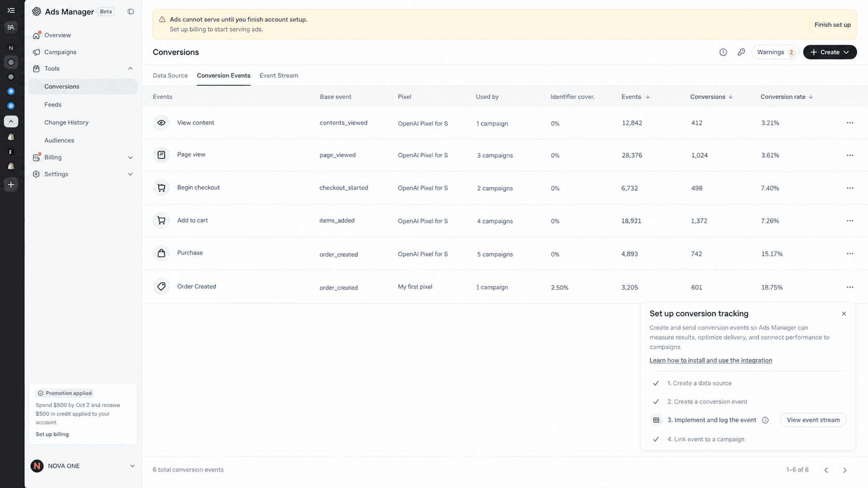This screenshot has height=488, width=868.
Task: Expand the Billing section
Action: [130, 157]
